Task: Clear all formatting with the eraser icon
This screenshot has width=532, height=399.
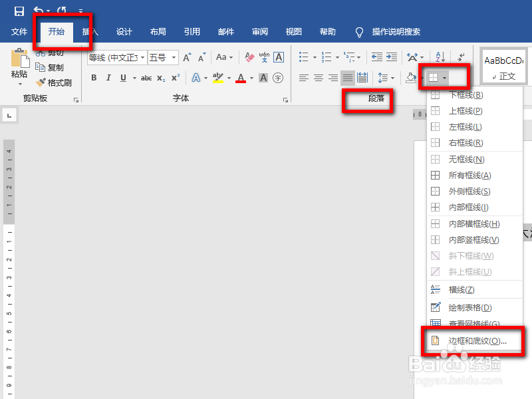Action: coord(249,57)
